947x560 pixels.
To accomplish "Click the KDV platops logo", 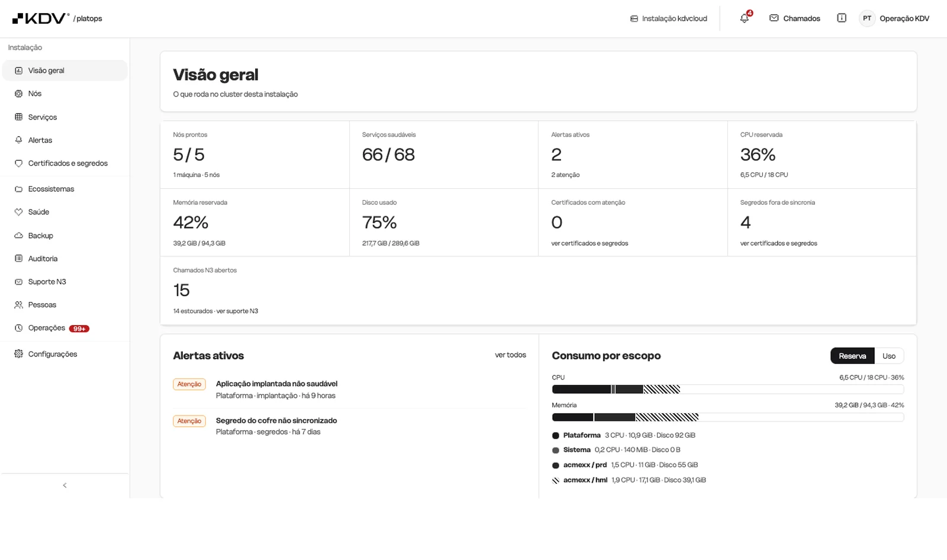I will 57,18.
